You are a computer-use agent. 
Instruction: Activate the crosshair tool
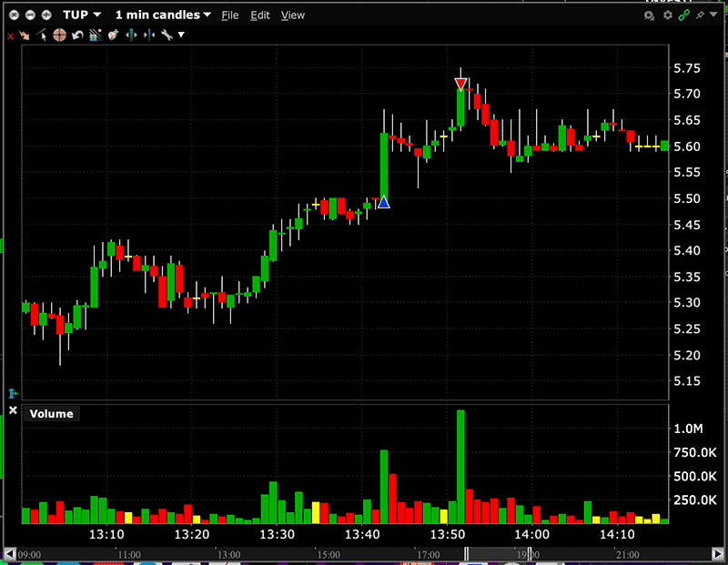click(x=59, y=35)
